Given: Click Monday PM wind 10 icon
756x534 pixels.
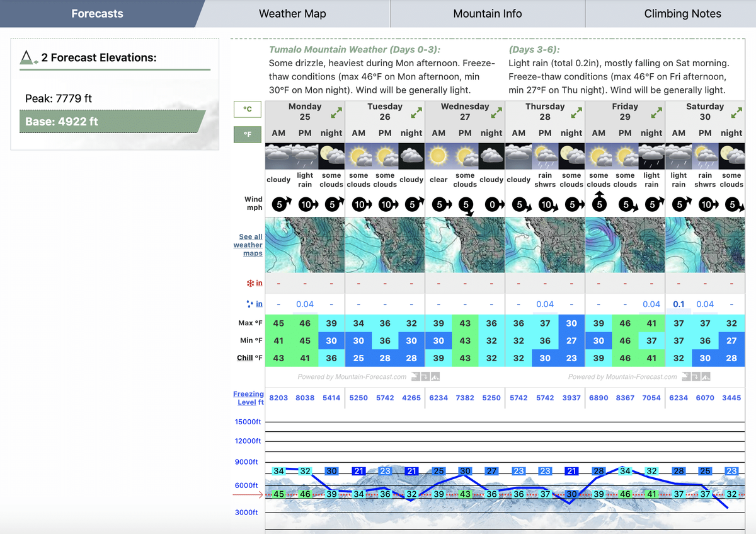Looking at the screenshot, I should pyautogui.click(x=307, y=204).
